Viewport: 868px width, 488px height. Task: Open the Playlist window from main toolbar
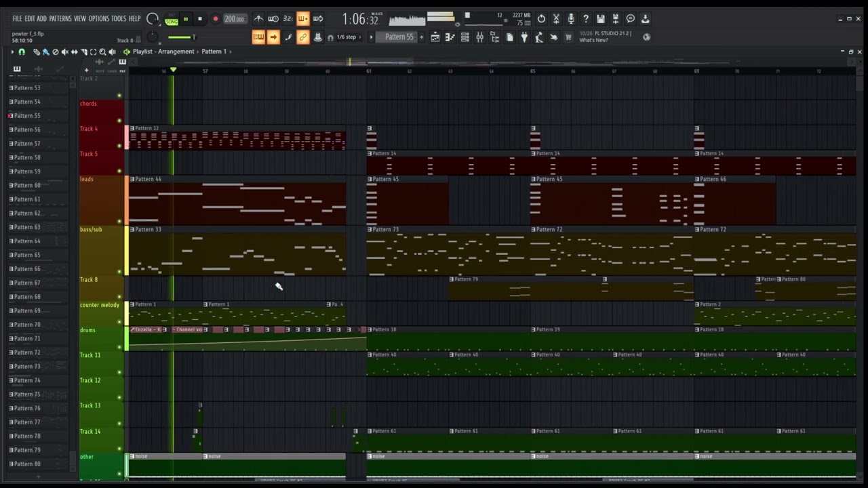tap(435, 37)
